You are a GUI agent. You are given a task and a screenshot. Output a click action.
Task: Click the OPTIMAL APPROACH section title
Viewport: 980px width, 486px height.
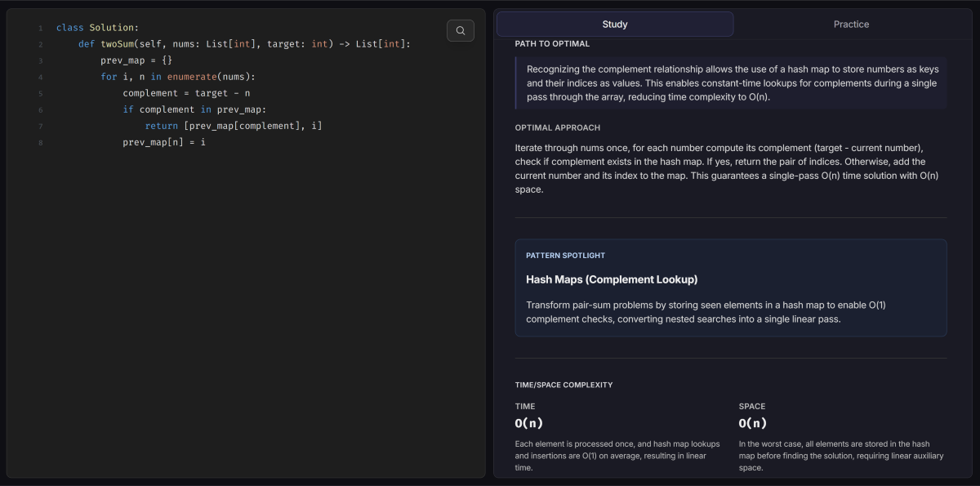coord(557,127)
